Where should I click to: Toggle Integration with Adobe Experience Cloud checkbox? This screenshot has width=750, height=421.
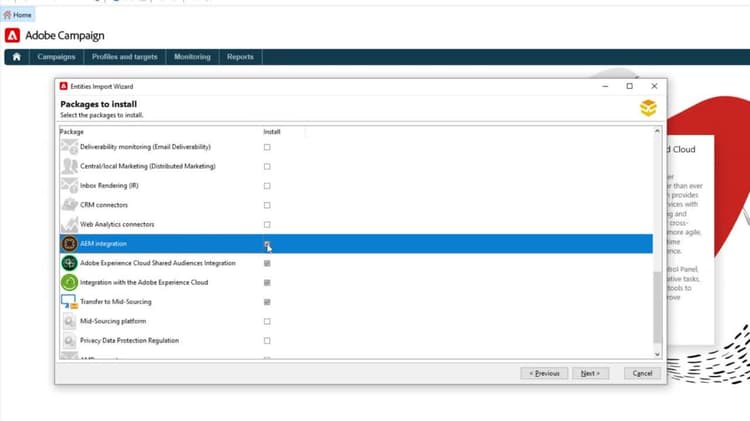(267, 283)
